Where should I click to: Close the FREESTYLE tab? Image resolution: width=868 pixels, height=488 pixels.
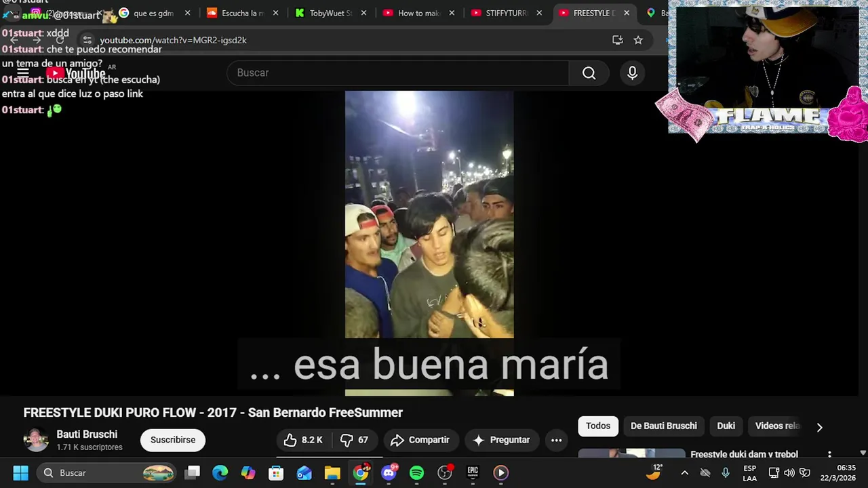(x=627, y=13)
